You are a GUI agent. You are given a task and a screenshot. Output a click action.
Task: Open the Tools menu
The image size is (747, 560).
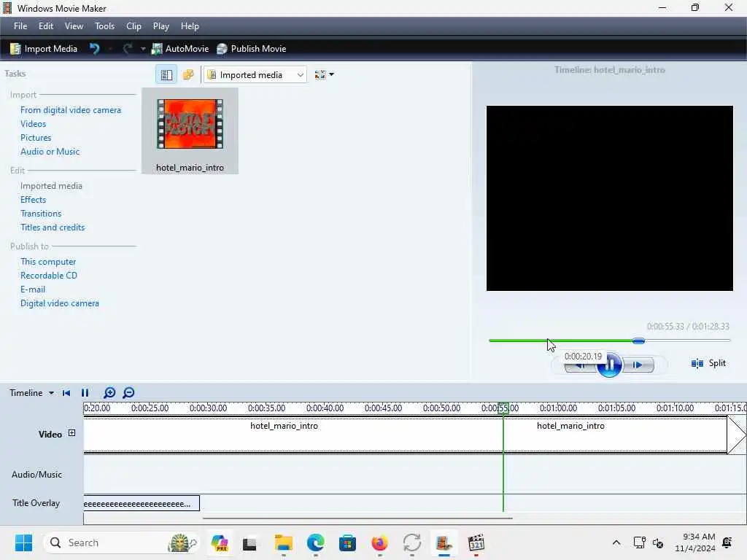(x=104, y=26)
